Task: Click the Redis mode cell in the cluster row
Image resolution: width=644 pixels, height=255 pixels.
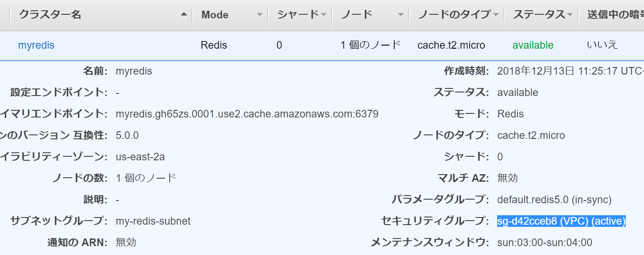Action: tap(214, 45)
